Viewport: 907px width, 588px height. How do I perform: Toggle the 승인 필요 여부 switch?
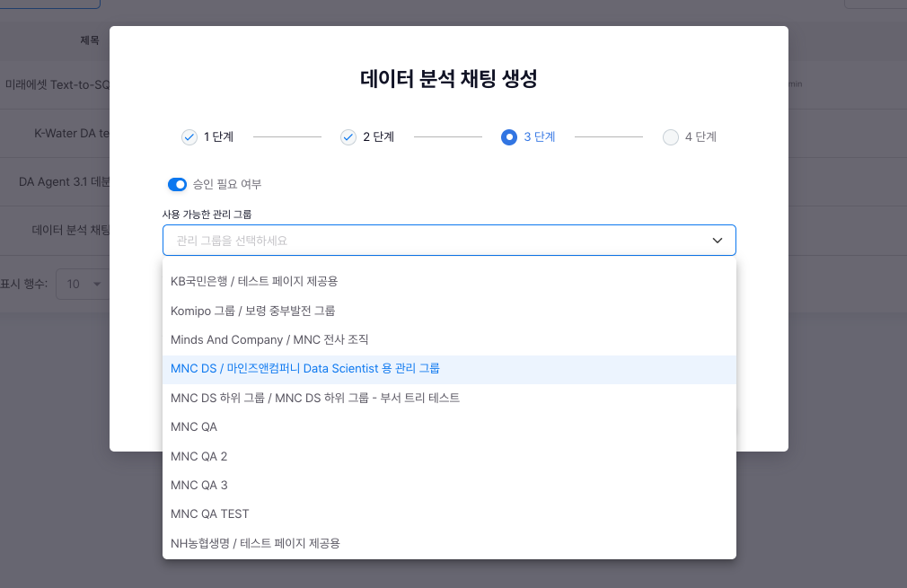point(177,184)
